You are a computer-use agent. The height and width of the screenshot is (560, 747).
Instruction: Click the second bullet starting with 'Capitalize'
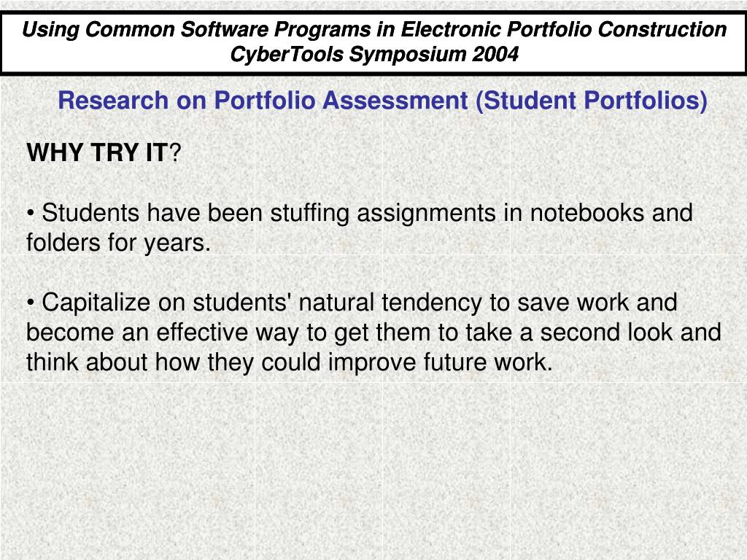coord(374,332)
